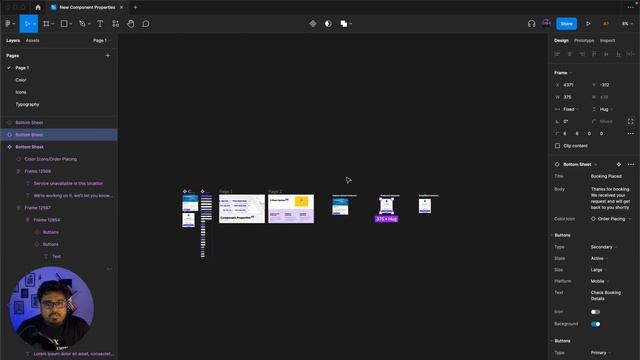The width and height of the screenshot is (640, 360).
Task: Select the Service unavailable text layer
Action: [68, 184]
